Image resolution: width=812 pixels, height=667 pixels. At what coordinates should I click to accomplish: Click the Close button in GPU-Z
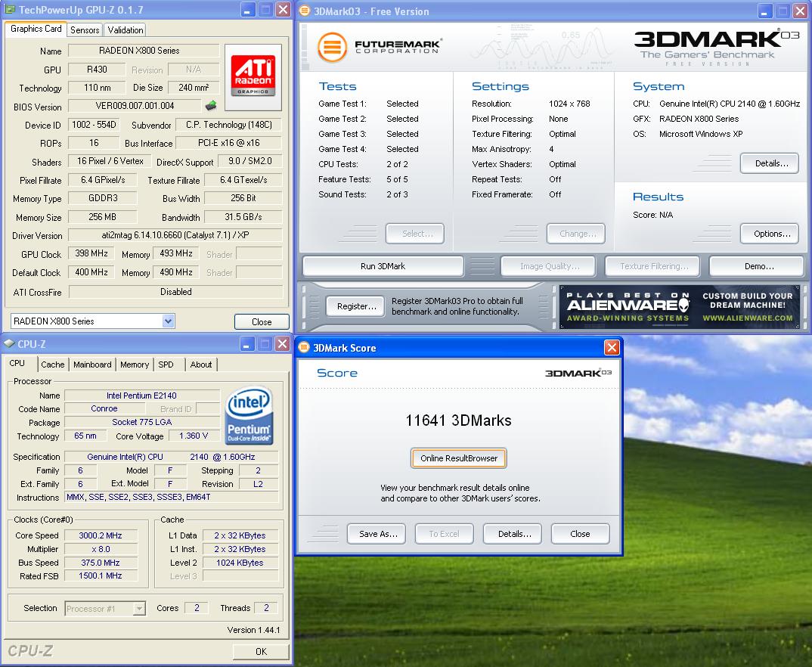(x=262, y=321)
